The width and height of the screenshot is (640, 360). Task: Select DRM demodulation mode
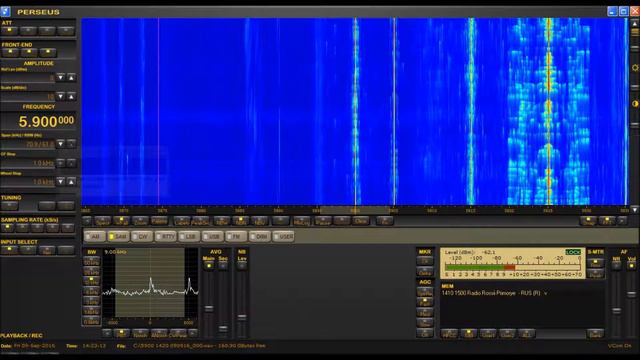[260, 236]
